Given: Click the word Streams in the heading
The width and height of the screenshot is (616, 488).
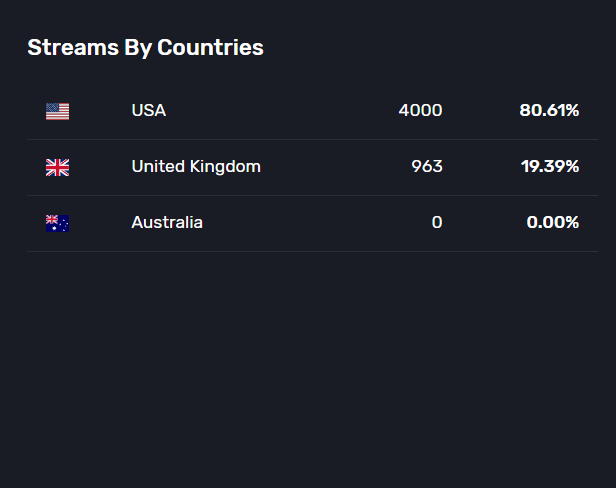Looking at the screenshot, I should 73,48.
